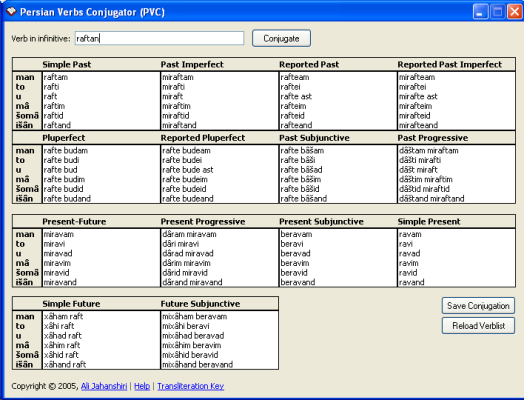
Task: Click the Simple Past column header
Action: 67,64
